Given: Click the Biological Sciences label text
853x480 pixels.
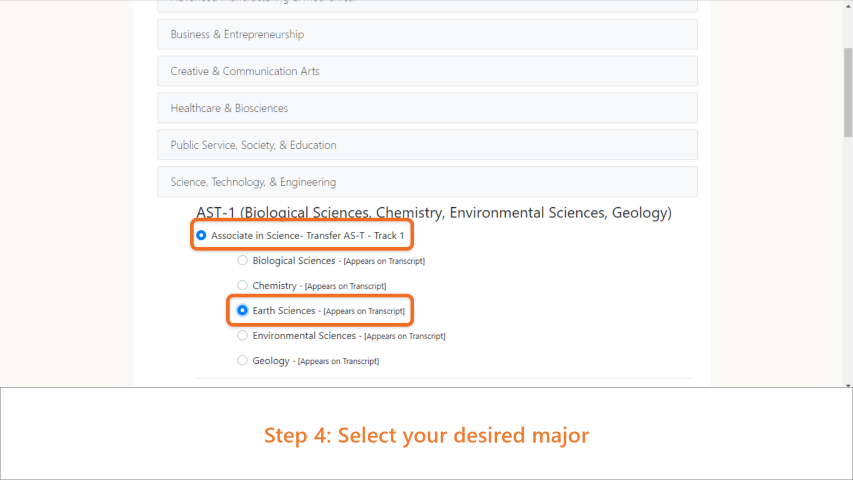Looking at the screenshot, I should pos(294,261).
